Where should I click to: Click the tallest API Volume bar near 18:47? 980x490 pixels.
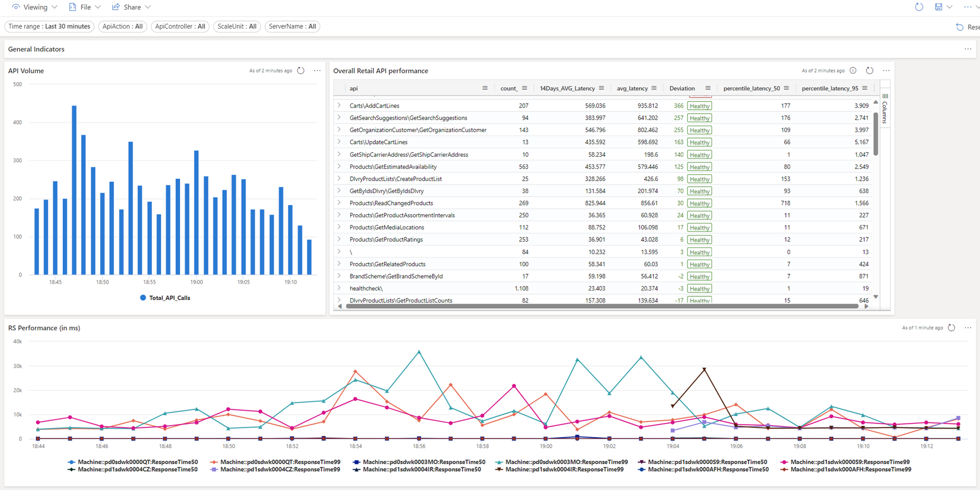(74, 190)
